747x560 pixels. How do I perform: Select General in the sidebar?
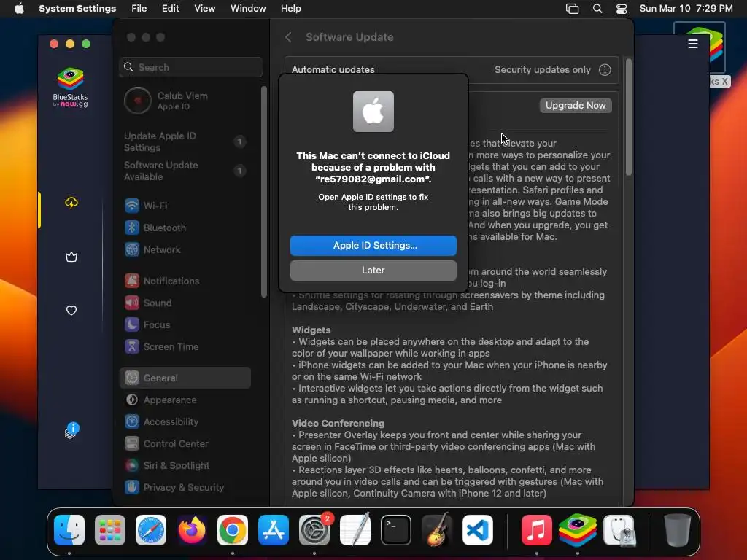(x=185, y=378)
